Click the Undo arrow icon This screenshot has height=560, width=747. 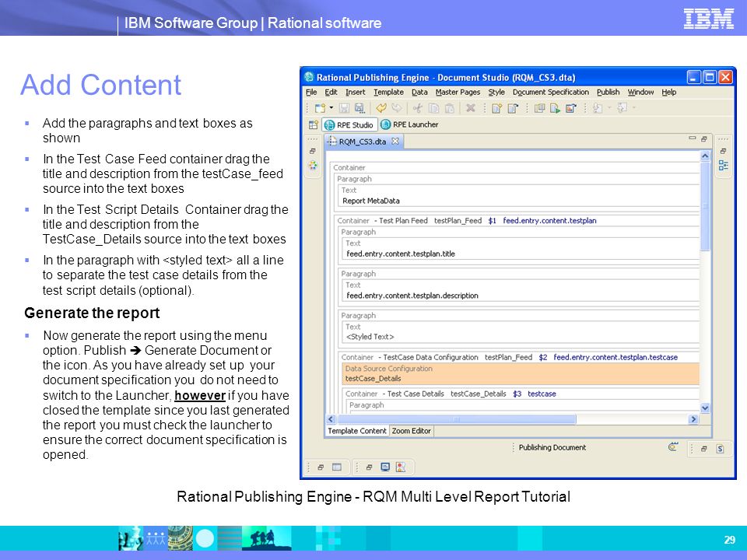(381, 108)
